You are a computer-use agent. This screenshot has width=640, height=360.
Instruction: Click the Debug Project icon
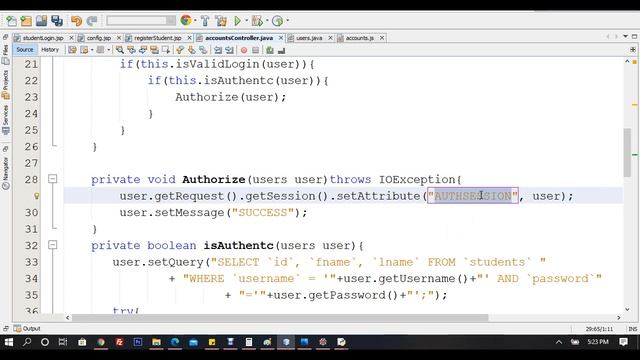257,21
